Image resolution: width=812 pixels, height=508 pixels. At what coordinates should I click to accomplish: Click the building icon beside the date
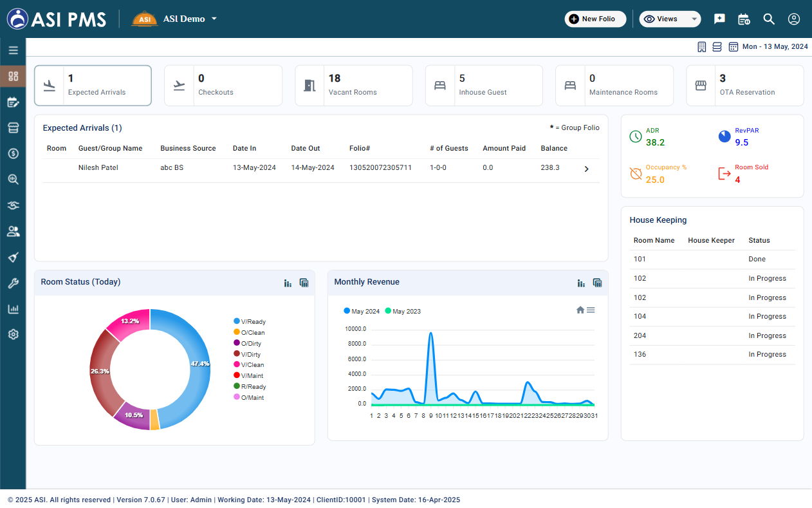[702, 47]
